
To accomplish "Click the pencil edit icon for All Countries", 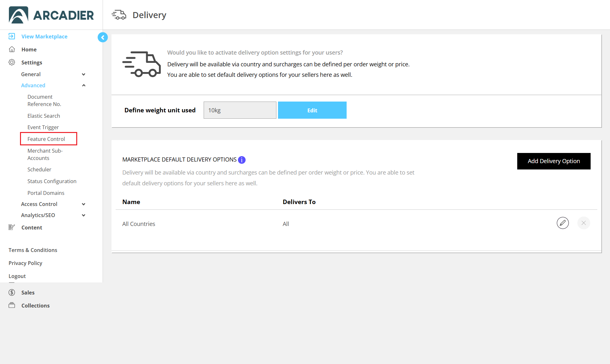I will (x=563, y=223).
